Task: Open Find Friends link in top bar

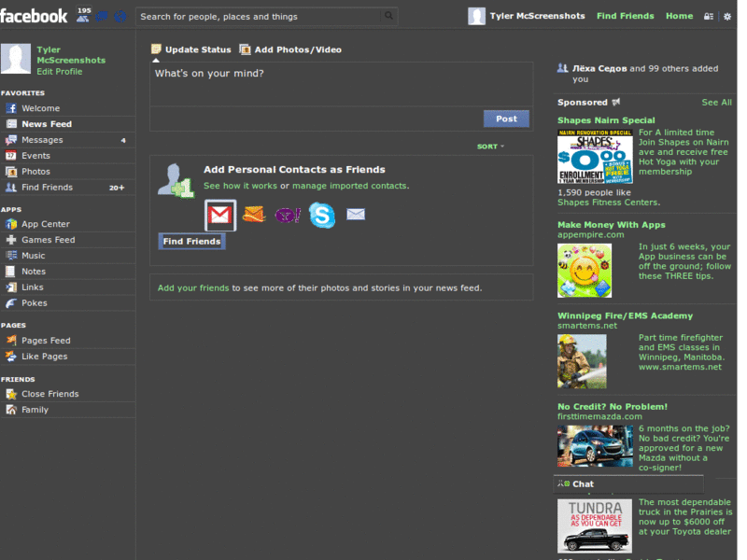Action: click(x=625, y=16)
